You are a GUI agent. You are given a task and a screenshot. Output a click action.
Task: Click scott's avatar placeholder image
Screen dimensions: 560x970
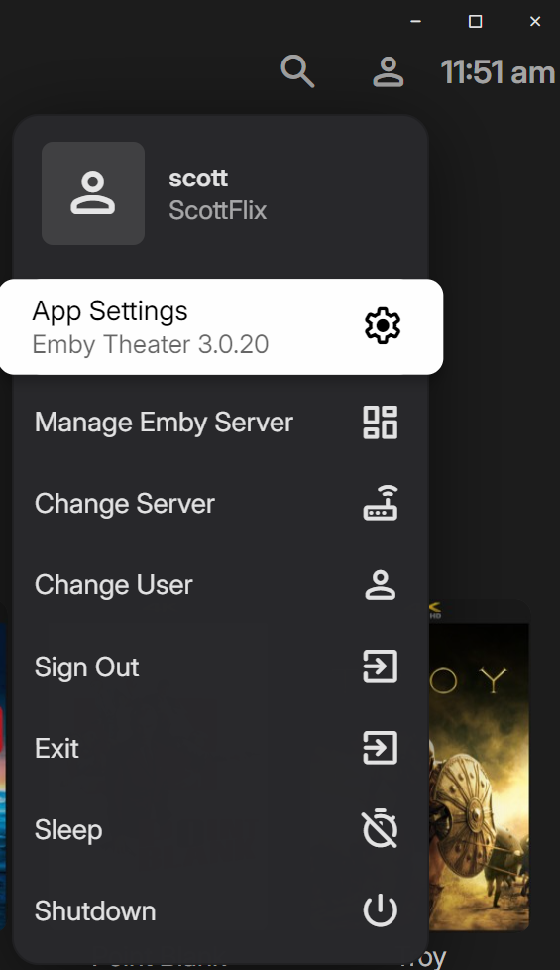click(x=93, y=193)
